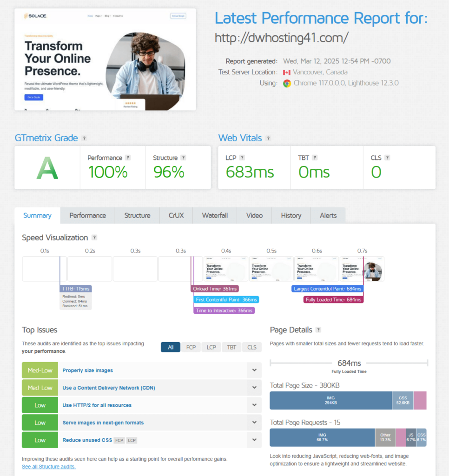The width and height of the screenshot is (449, 476).
Task: Enable the TBT issues filter
Action: [231, 347]
